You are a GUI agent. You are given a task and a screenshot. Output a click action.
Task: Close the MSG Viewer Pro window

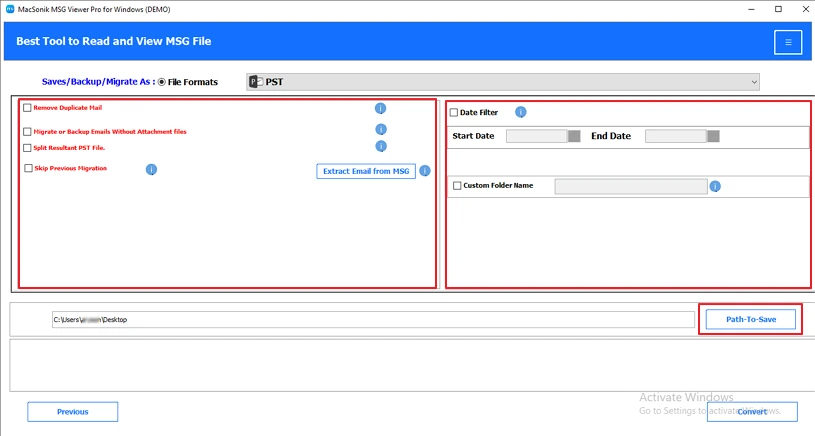tap(805, 9)
